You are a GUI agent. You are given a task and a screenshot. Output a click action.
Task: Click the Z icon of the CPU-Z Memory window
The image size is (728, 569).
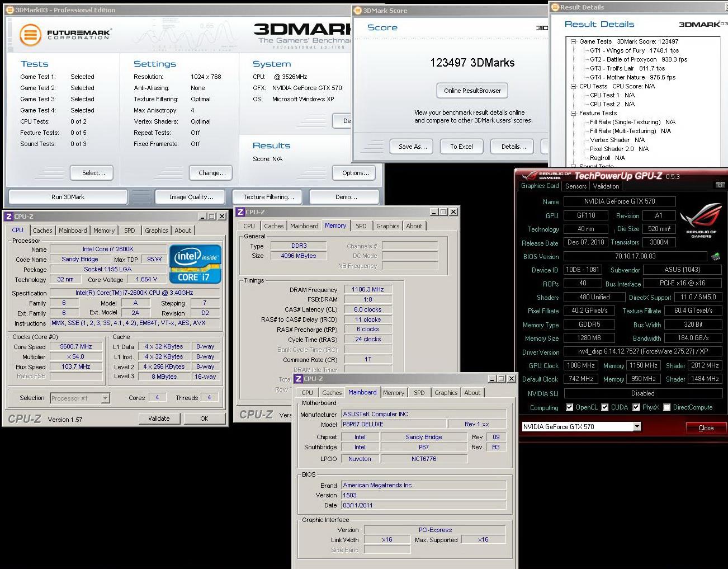pos(240,212)
